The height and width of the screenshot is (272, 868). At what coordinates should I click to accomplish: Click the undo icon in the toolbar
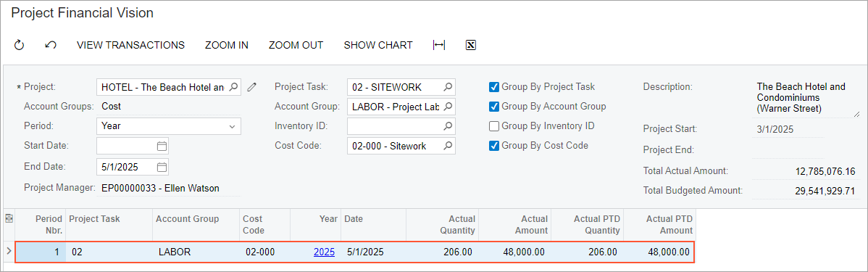click(51, 45)
